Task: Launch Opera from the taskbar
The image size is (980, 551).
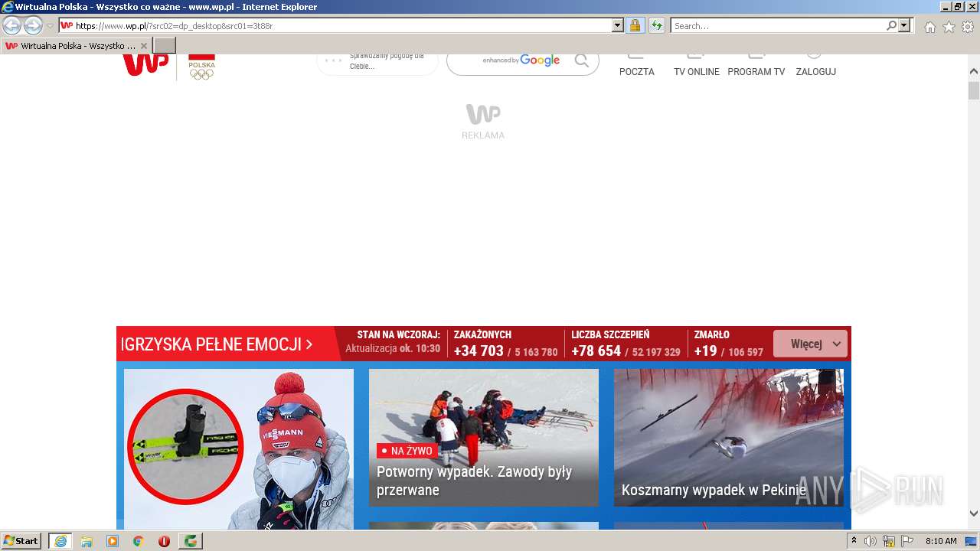Action: (x=164, y=541)
